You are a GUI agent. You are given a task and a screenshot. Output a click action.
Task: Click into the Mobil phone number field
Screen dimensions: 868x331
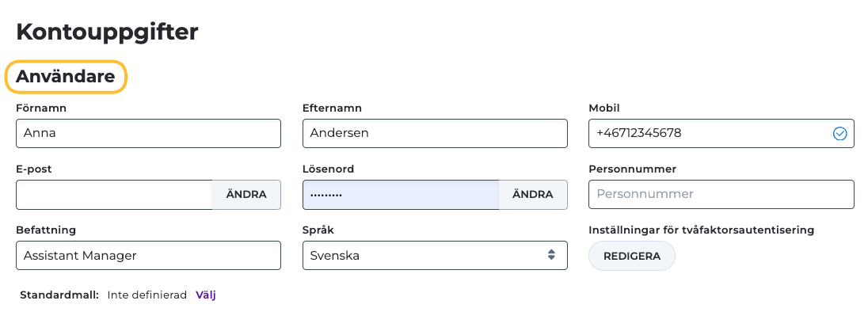709,133
